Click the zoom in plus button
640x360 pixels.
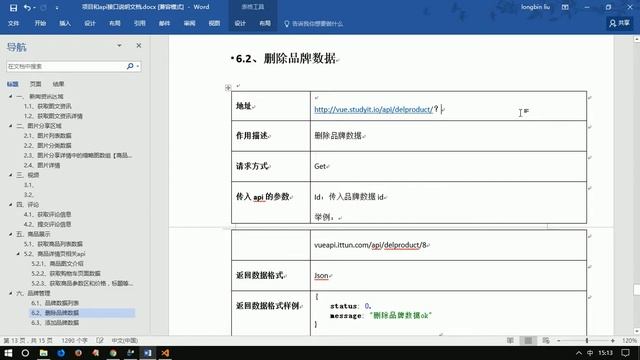click(613, 340)
